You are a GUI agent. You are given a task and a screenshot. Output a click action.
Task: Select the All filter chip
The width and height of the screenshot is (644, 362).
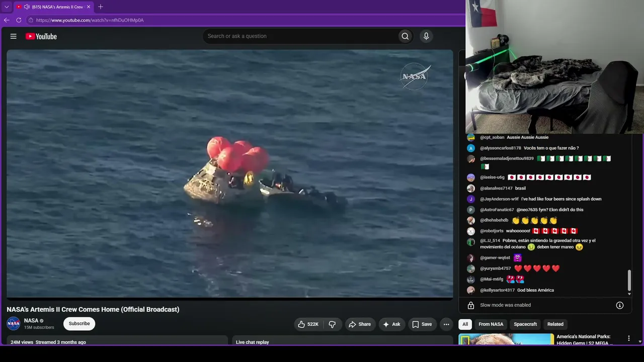pos(465,324)
